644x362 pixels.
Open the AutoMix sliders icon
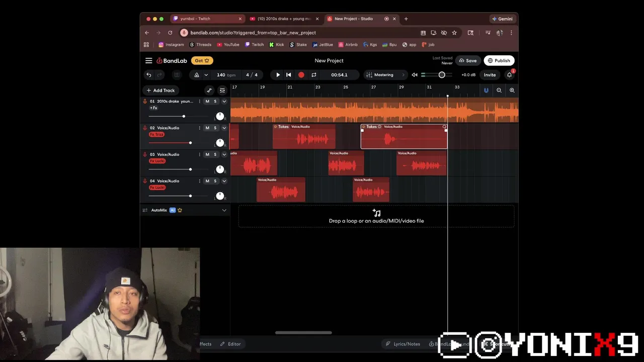(145, 210)
